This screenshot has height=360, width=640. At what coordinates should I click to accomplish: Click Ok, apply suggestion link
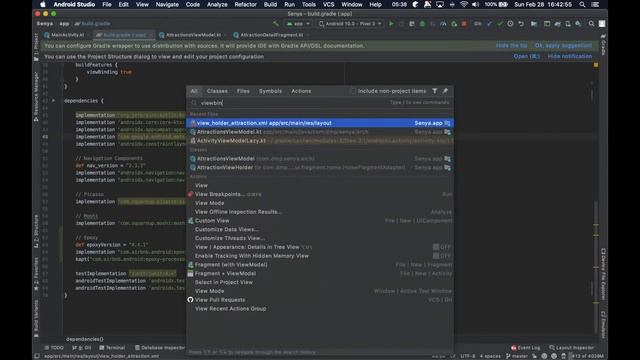[563, 46]
